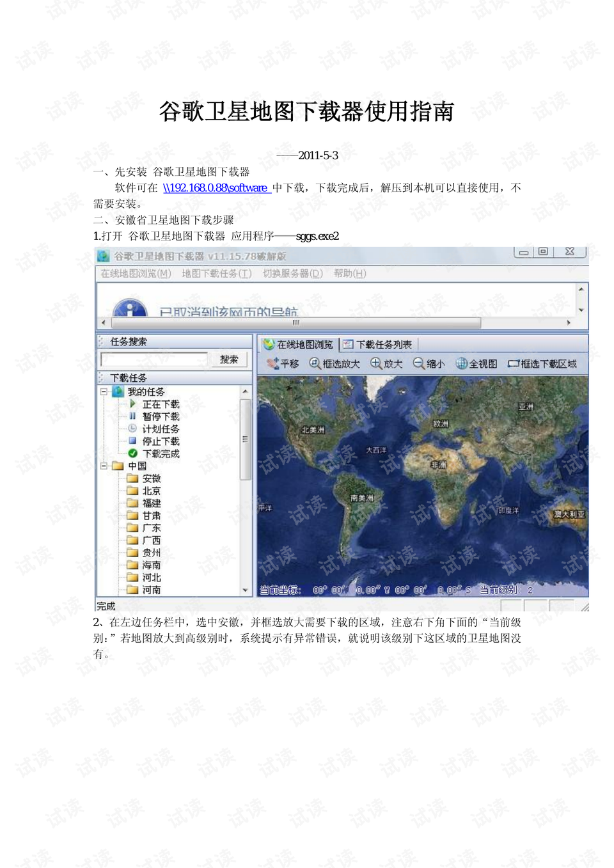The height and width of the screenshot is (868, 614).
Task: Select the 河南 folder
Action: coord(144,590)
